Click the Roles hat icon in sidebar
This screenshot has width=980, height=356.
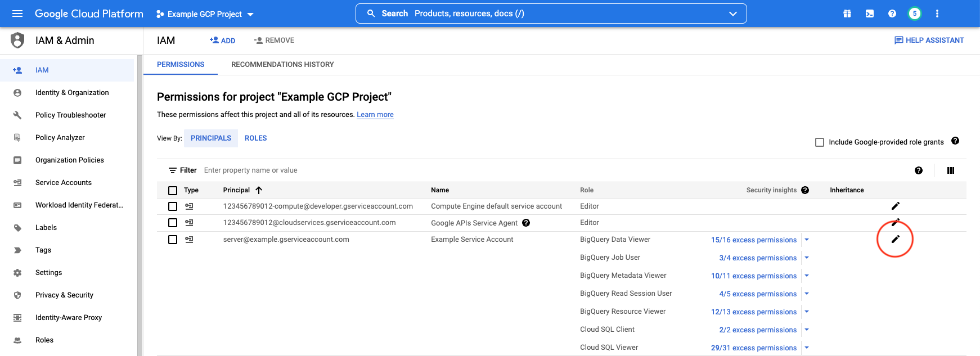[x=17, y=340]
